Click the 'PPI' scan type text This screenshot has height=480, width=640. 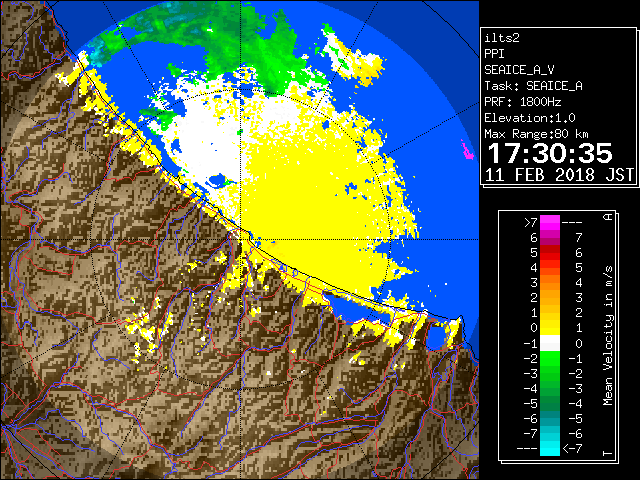click(x=494, y=54)
